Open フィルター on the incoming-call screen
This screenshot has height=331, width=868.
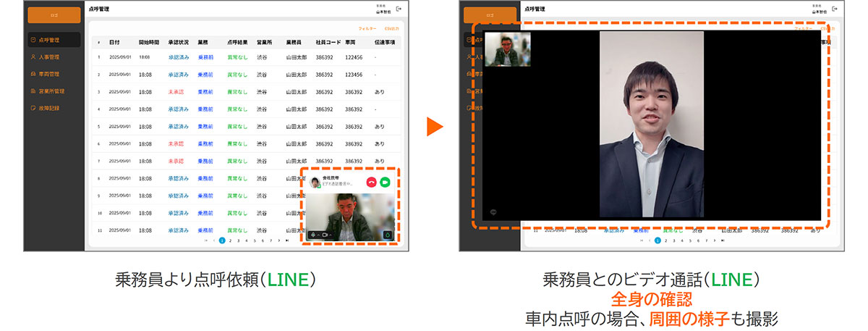[x=368, y=28]
